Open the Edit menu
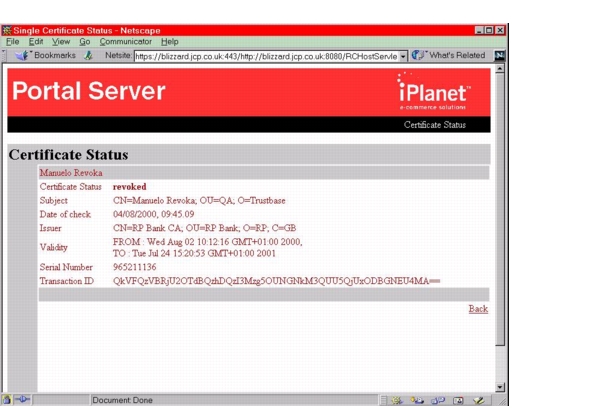Screen dimensions: 610x409 pyautogui.click(x=36, y=42)
